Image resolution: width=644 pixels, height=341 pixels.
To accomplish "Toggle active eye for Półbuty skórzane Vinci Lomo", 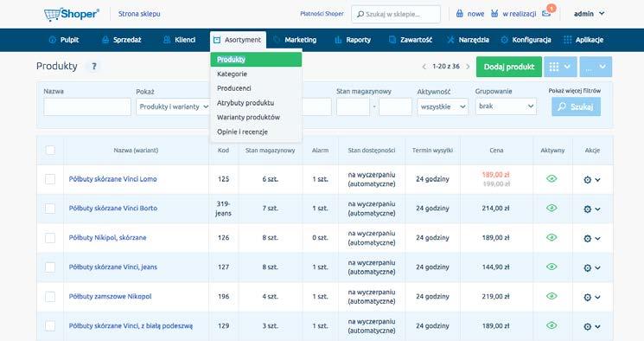I will point(552,178).
